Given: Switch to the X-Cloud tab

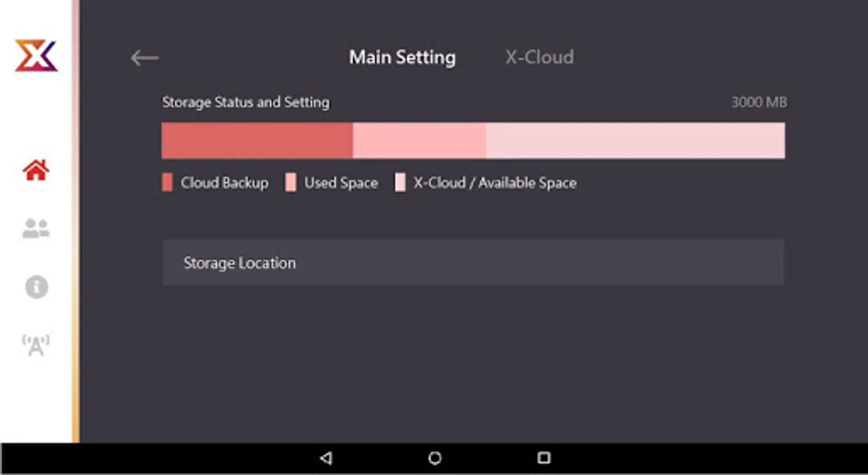Looking at the screenshot, I should click(539, 57).
